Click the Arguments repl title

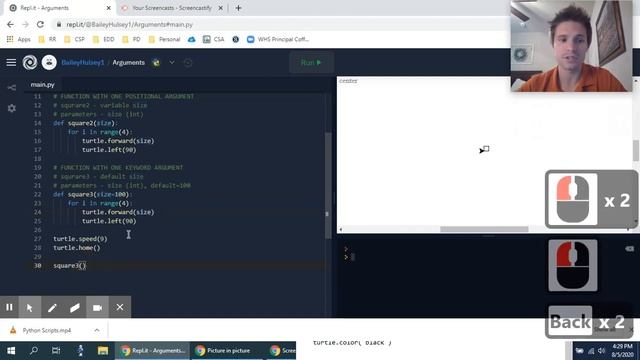click(129, 62)
